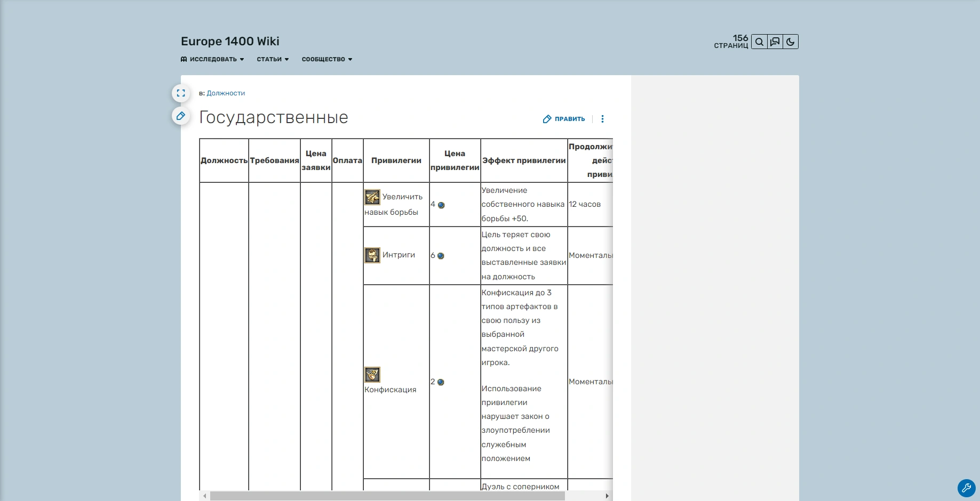Click the Эффект привилегии column header
The image size is (980, 501).
coord(524,160)
